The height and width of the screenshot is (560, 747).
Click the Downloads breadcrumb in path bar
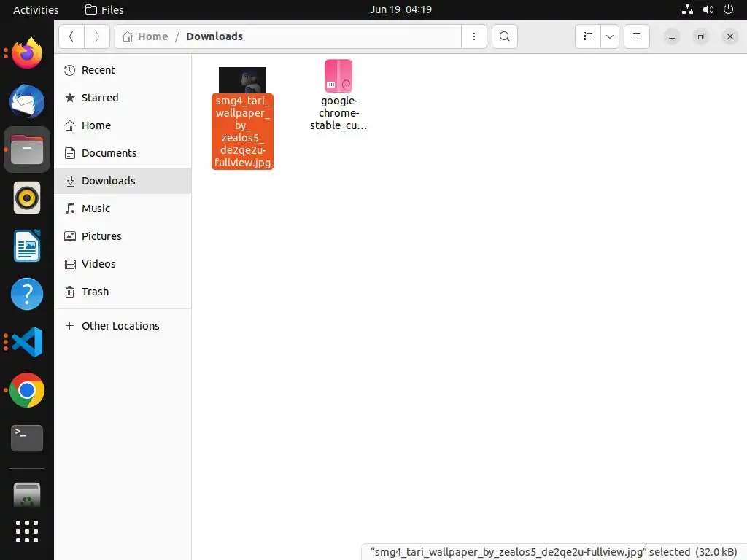[x=214, y=36]
